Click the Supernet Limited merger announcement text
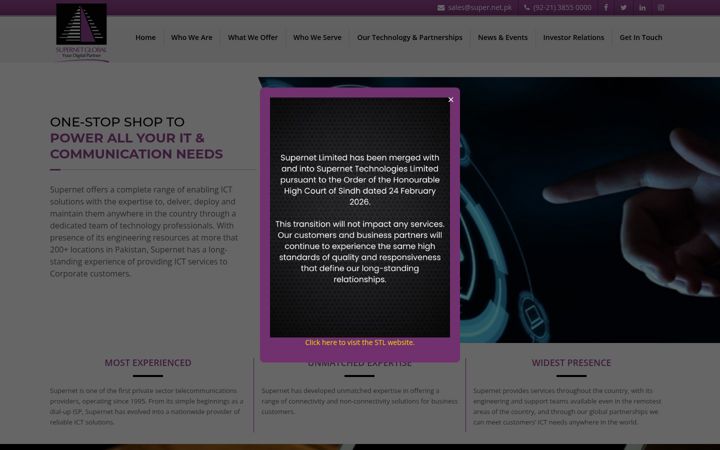This screenshot has height=450, width=720. click(360, 180)
